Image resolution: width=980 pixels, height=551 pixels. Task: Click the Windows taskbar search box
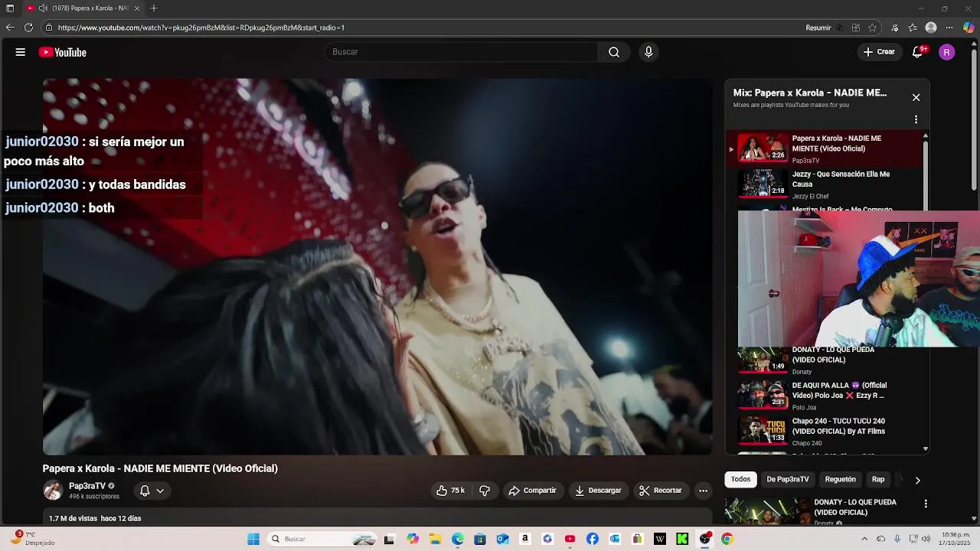321,539
